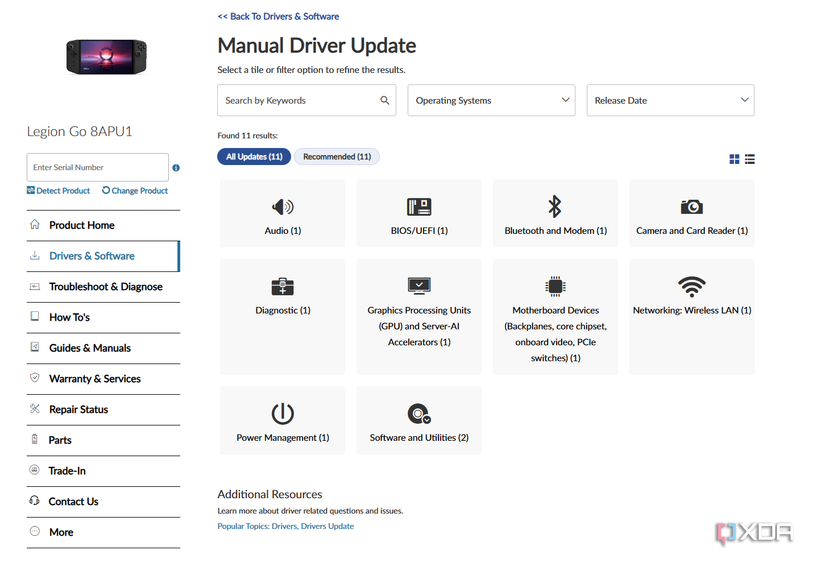Open Software and Utilities tile

tap(419, 420)
